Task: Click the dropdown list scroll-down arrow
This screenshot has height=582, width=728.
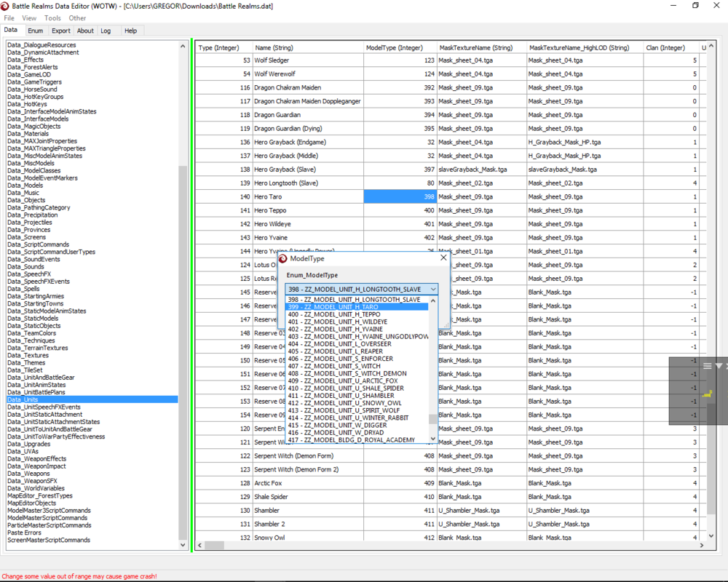Action: [x=432, y=439]
